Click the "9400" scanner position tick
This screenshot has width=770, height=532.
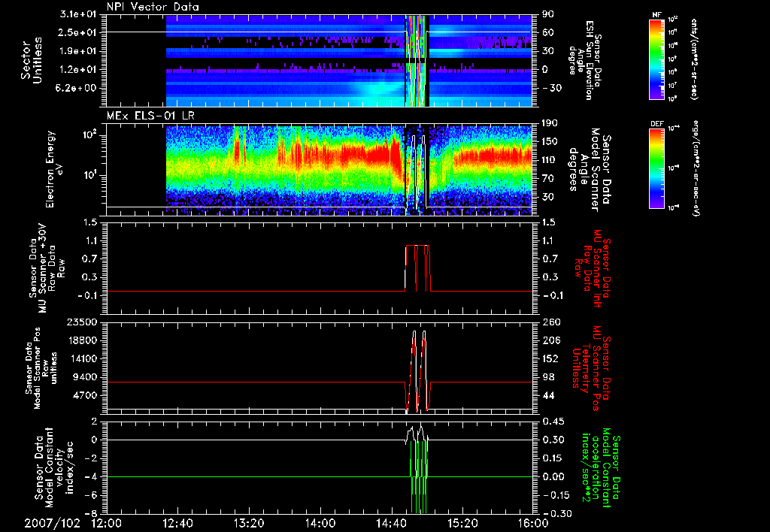point(84,377)
